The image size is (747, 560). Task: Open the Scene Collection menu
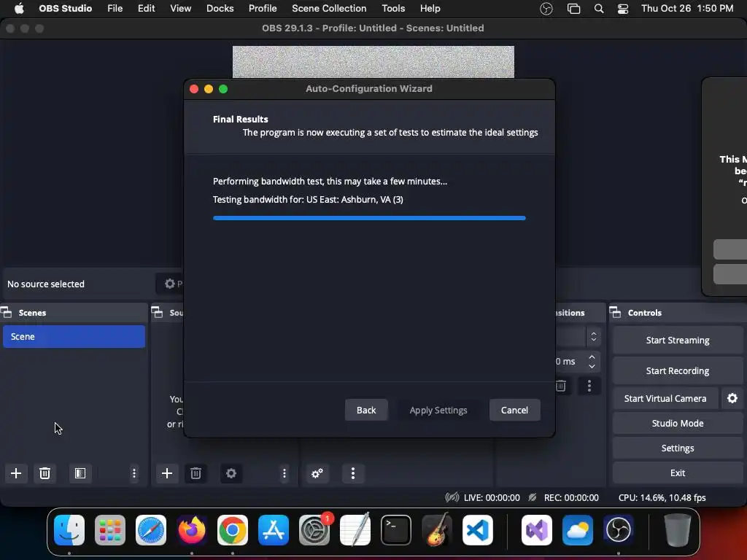pos(329,9)
